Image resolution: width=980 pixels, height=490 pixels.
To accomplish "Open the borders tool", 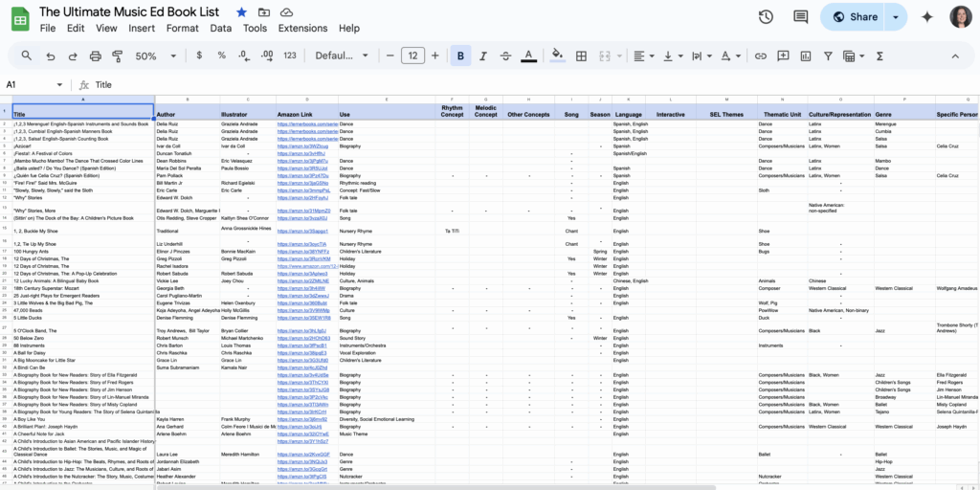I will [x=581, y=56].
